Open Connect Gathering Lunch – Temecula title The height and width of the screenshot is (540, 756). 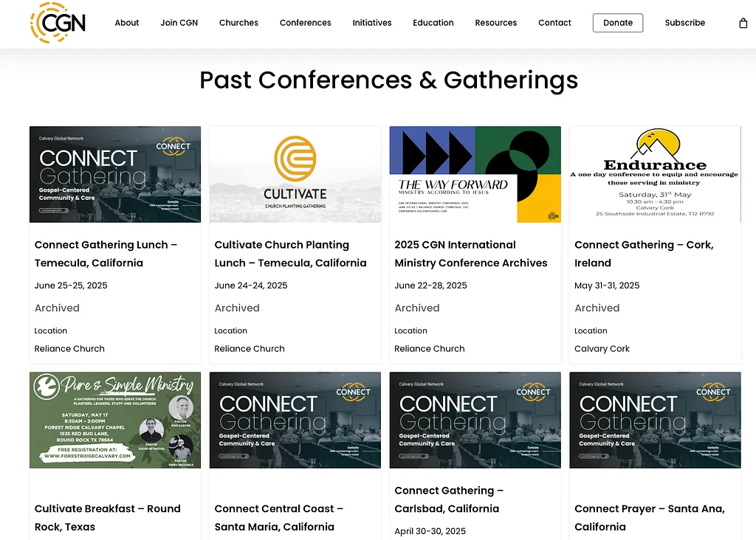coord(106,254)
